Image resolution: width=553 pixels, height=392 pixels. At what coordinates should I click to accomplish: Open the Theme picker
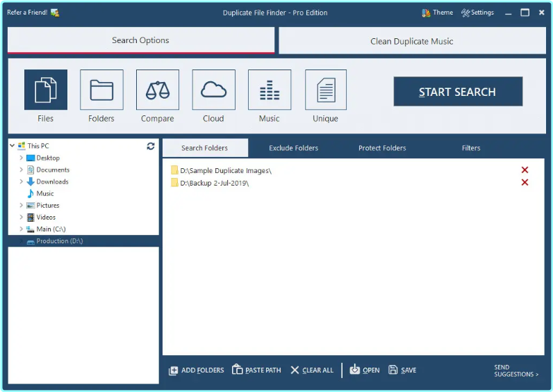(x=437, y=13)
